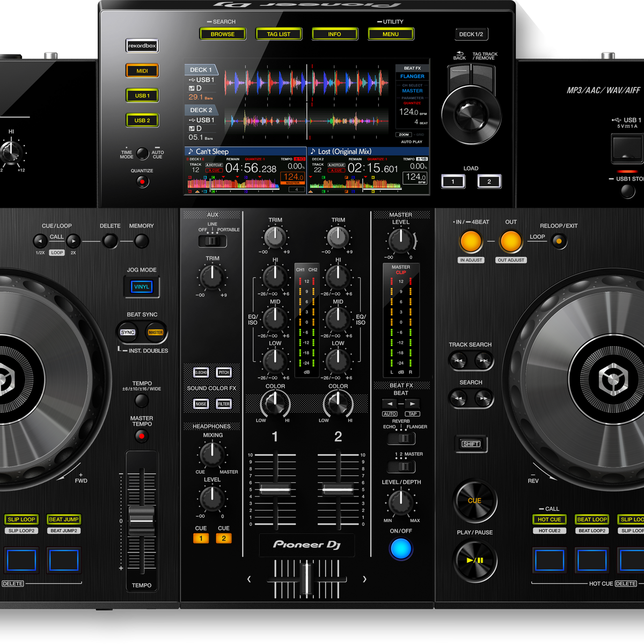
Task: Set deck as tempo MASTER via orange button
Action: pyautogui.click(x=156, y=332)
